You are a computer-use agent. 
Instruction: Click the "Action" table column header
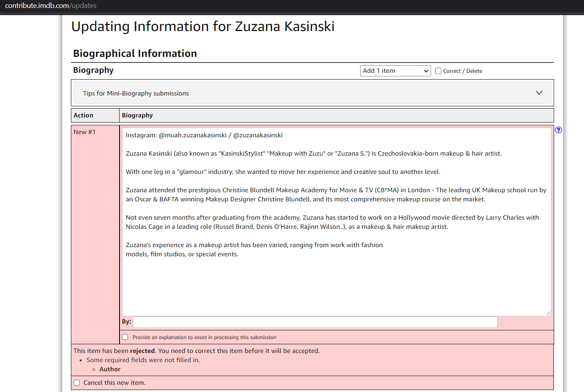click(x=83, y=115)
